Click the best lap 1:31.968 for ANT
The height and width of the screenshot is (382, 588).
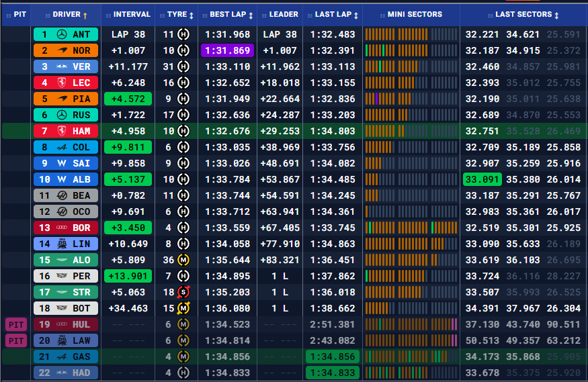pyautogui.click(x=228, y=34)
